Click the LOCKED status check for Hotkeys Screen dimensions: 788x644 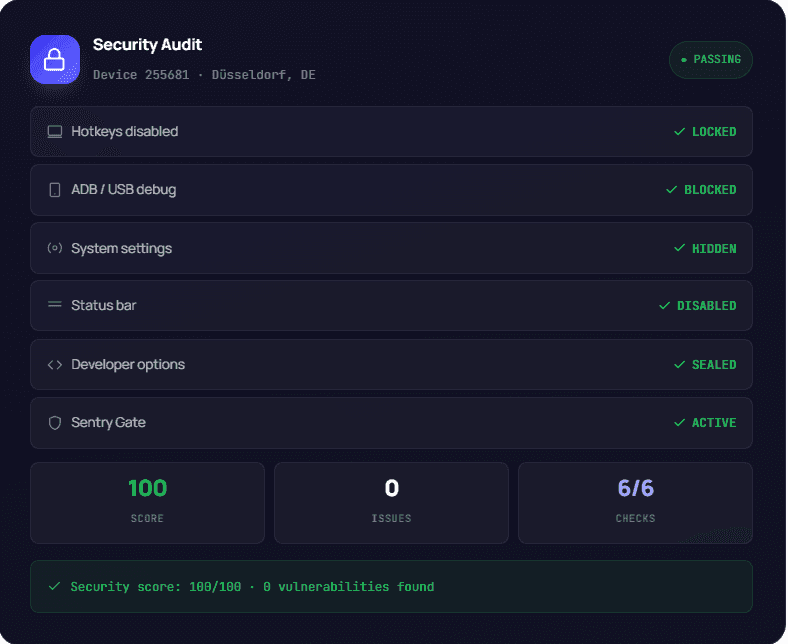click(x=705, y=132)
